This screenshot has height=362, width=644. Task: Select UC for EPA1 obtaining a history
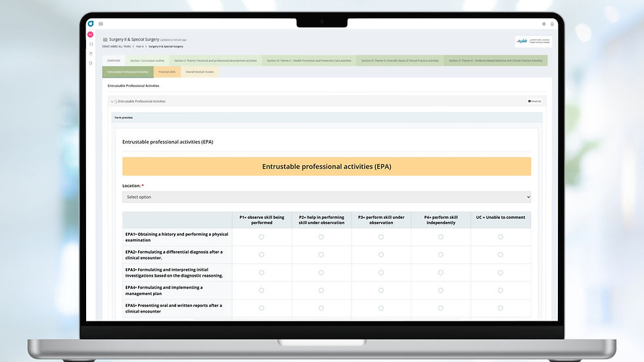click(x=500, y=237)
